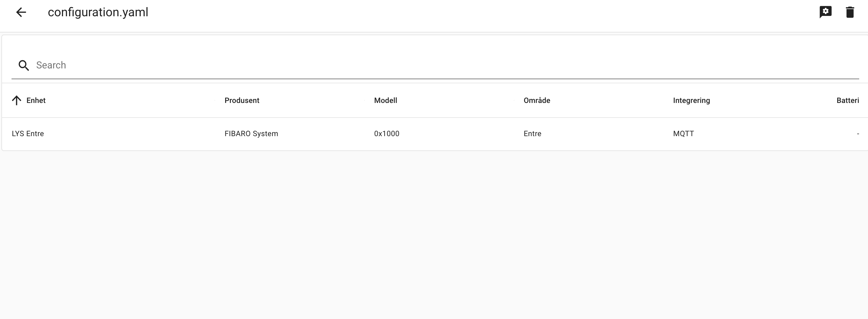
Task: Select FIBARO System manufacturer cell
Action: click(251, 134)
